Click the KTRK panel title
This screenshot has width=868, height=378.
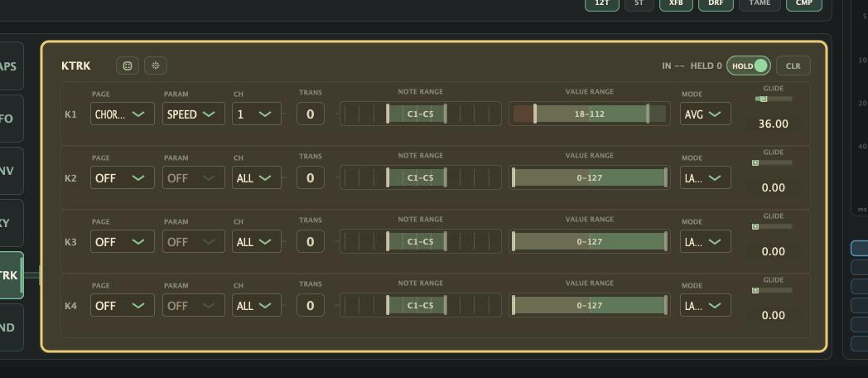pyautogui.click(x=76, y=66)
